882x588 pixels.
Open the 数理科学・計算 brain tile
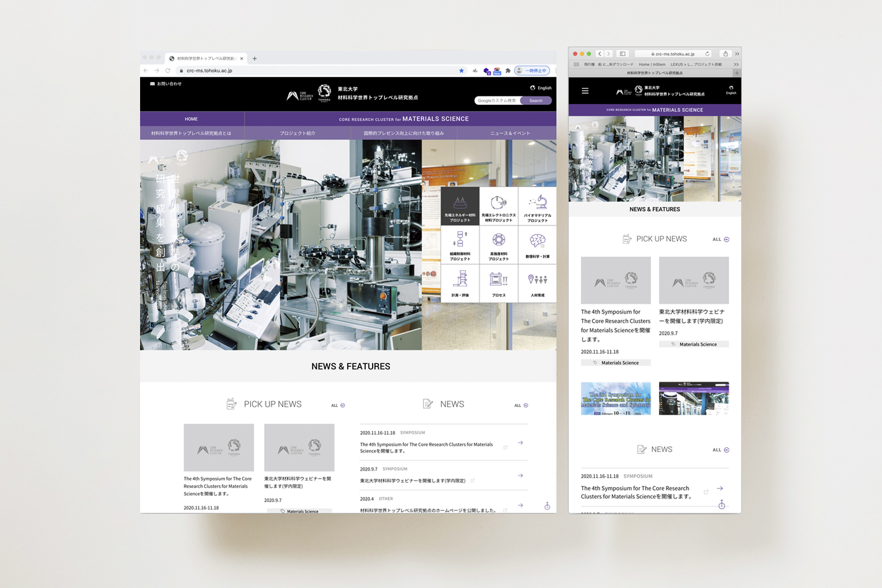[x=537, y=245]
